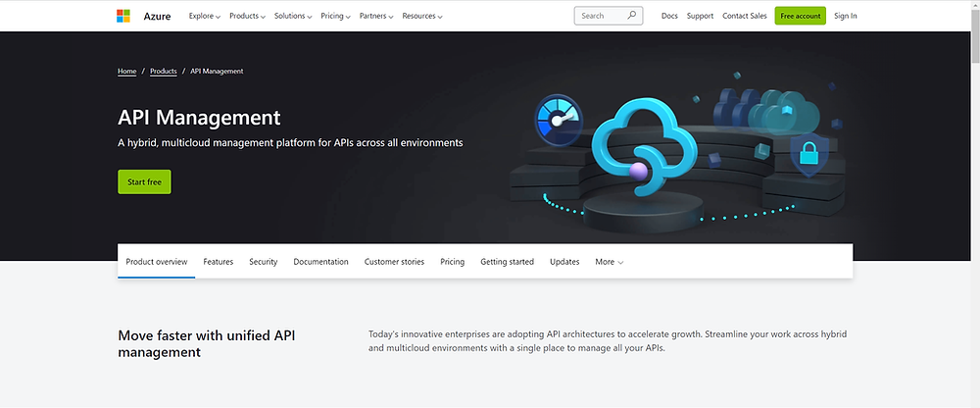Click the Sign In link

tap(846, 17)
